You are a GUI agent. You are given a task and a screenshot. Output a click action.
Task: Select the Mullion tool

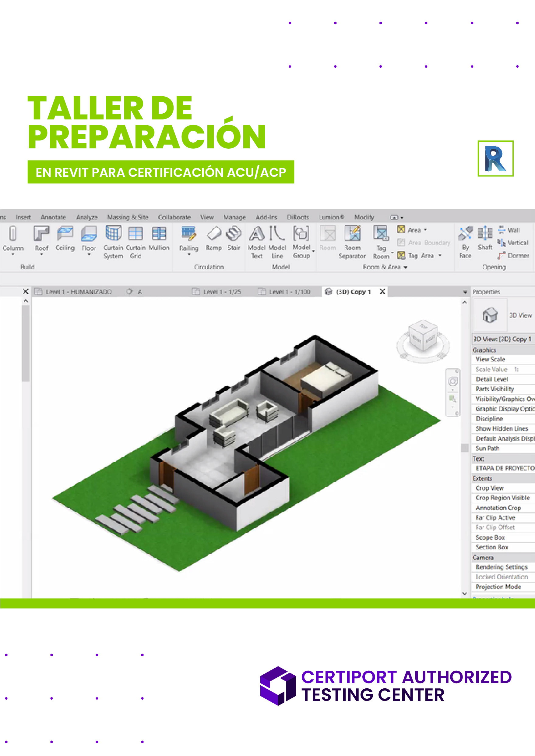click(159, 238)
